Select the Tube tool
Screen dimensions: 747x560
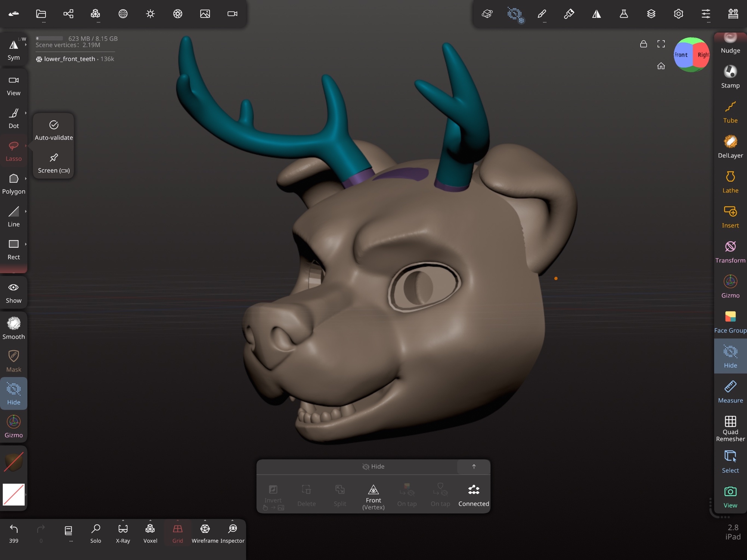(730, 112)
